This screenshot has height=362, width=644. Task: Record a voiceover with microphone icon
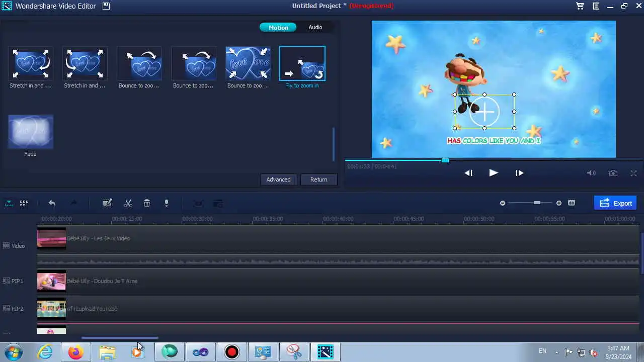click(166, 203)
